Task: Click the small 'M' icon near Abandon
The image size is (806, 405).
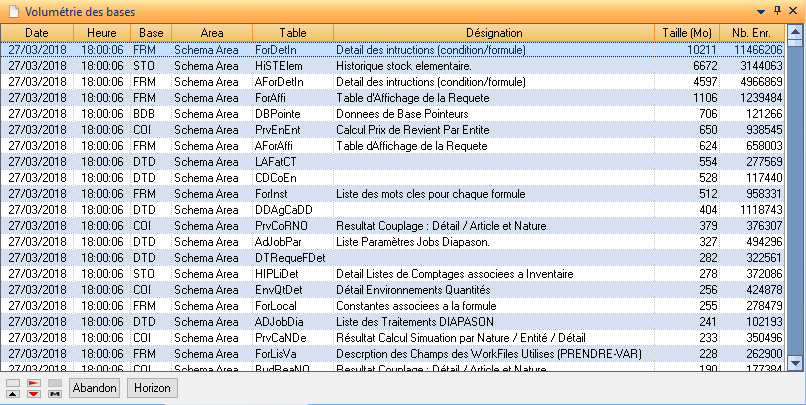Action: point(55,394)
